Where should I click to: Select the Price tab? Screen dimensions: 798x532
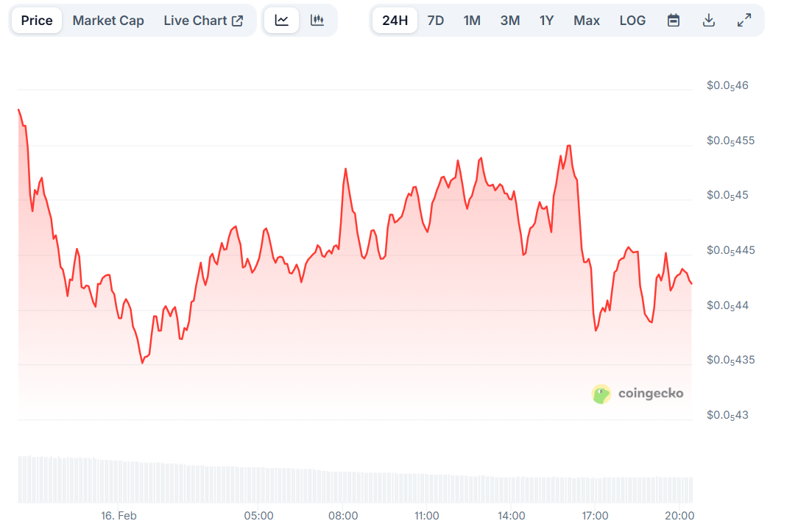37,21
